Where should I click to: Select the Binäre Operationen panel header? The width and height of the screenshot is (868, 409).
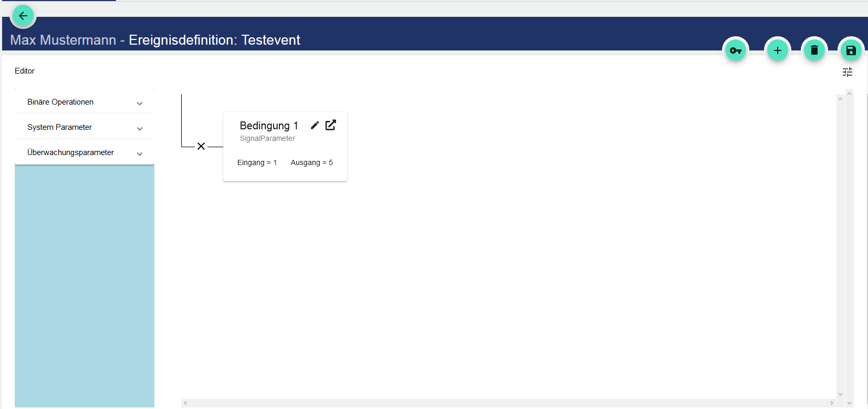click(x=60, y=102)
